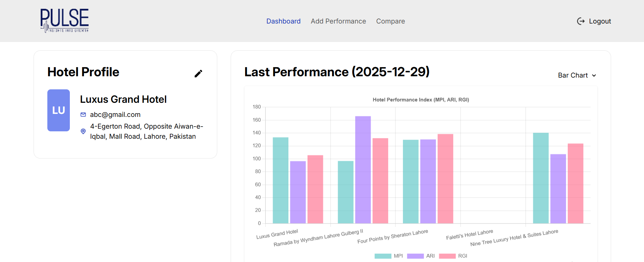Toggle RGI series in chart legend
The height and width of the screenshot is (262, 644).
click(453, 256)
